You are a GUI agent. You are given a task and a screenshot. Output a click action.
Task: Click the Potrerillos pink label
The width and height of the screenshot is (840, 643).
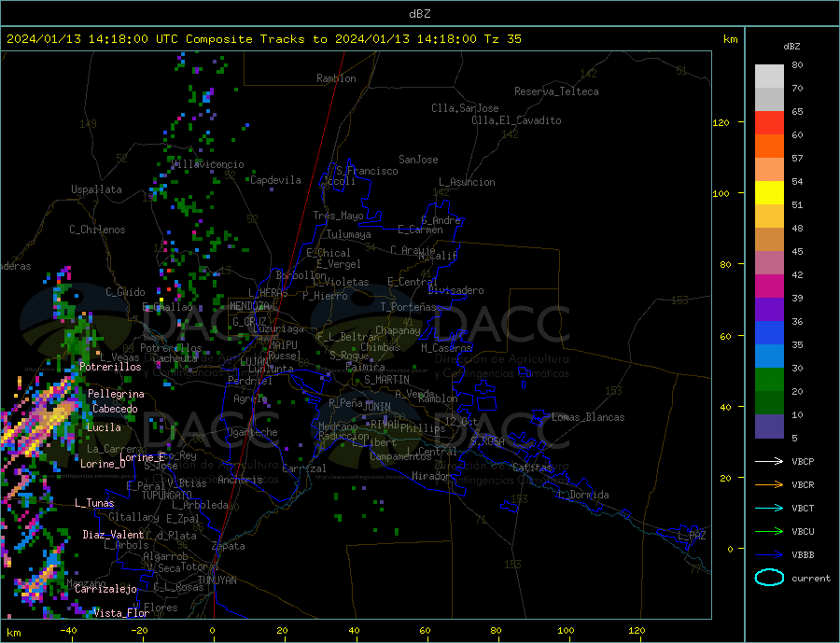click(110, 367)
